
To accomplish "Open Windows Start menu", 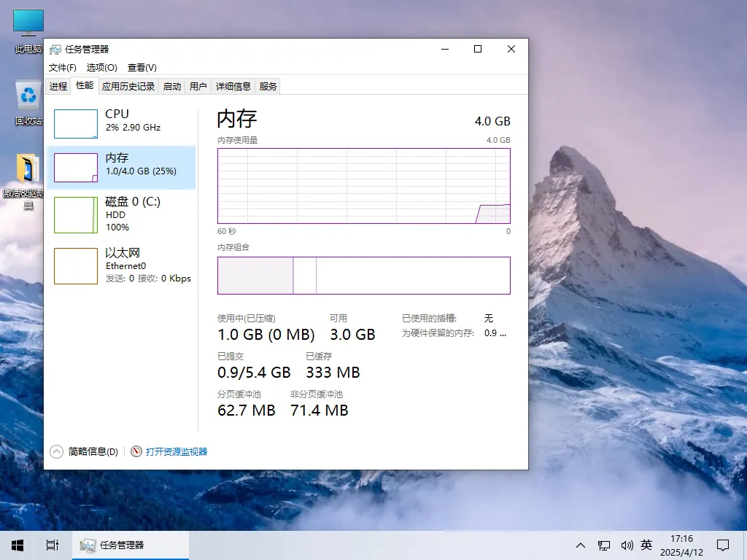I will tap(17, 545).
